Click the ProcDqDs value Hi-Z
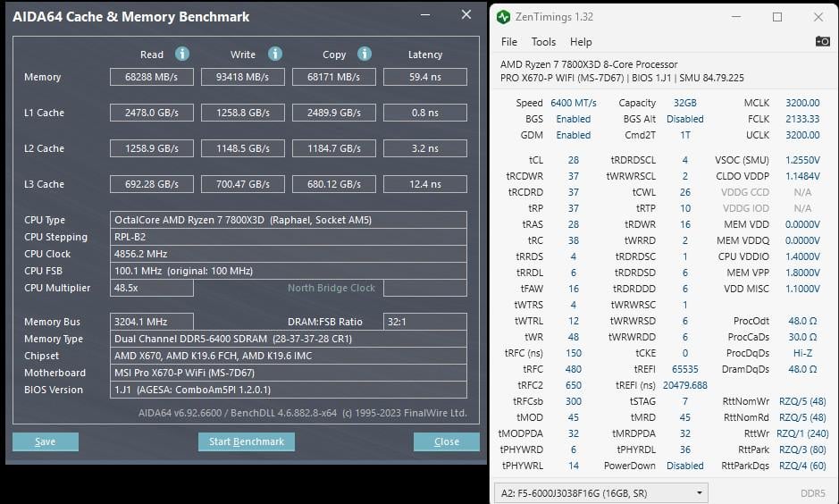This screenshot has width=839, height=504. tap(802, 353)
